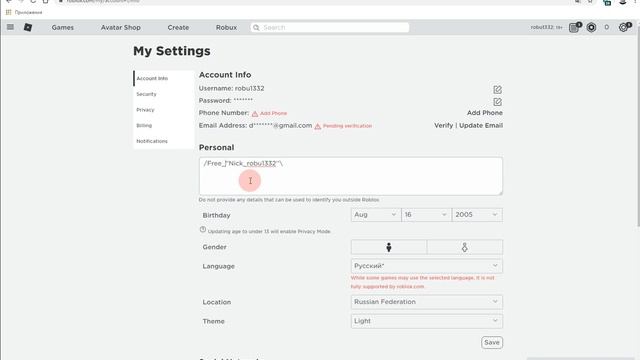Click the browser profile avatar icon

coord(622,2)
